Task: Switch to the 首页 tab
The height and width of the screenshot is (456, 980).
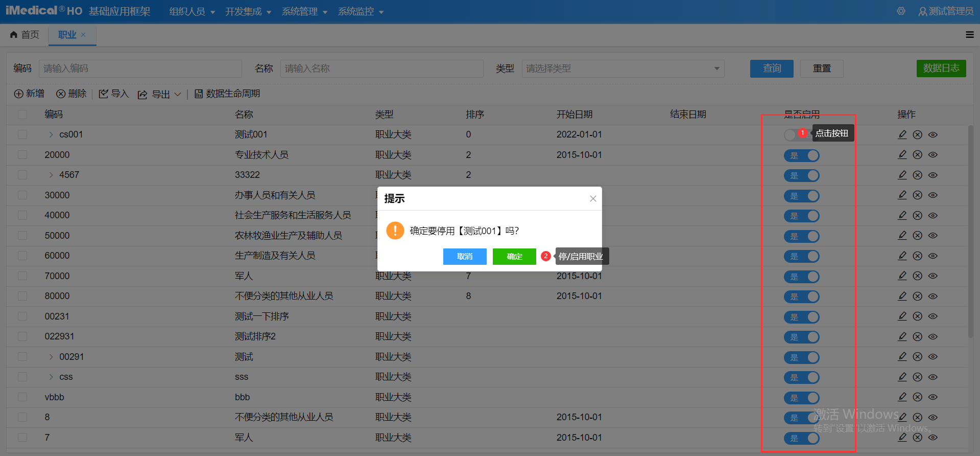Action: [25, 35]
